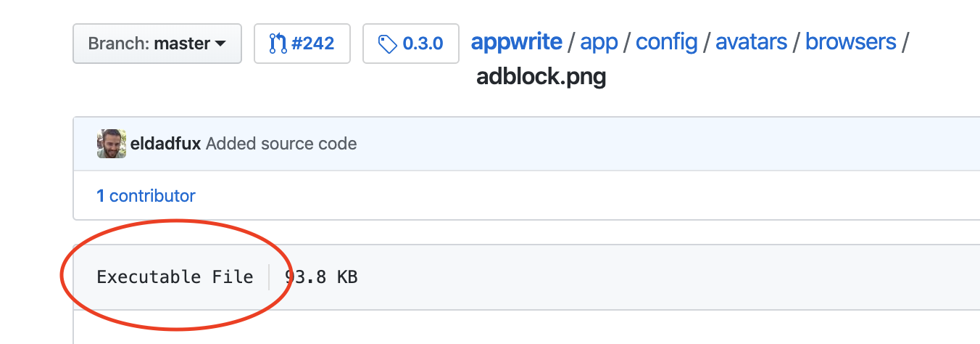Click the pull request icon beside #242
Image resolution: width=980 pixels, height=344 pixels.
278,44
